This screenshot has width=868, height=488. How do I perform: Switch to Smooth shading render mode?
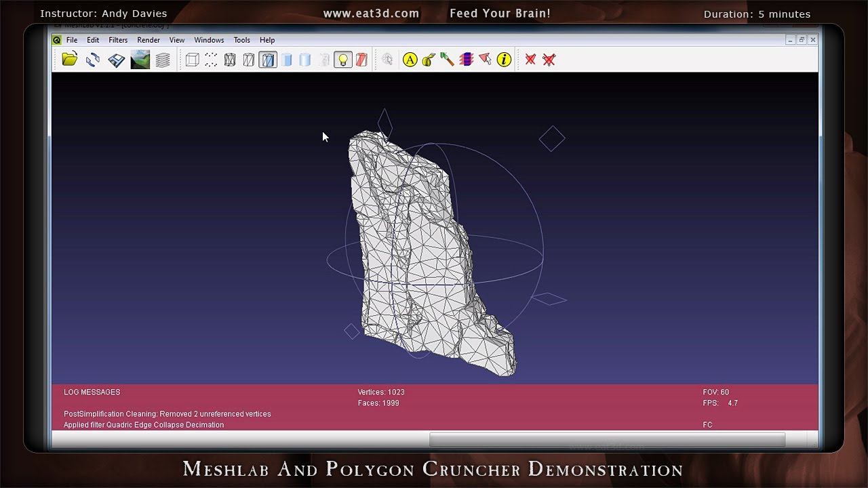coord(305,60)
